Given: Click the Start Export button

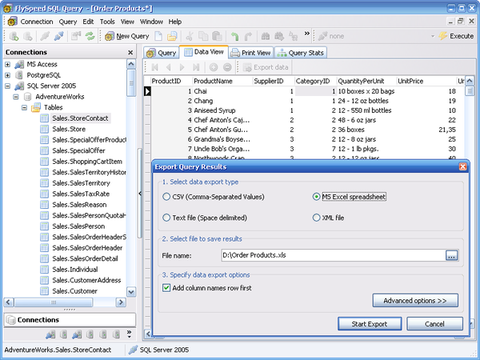Looking at the screenshot, I should pos(370,324).
